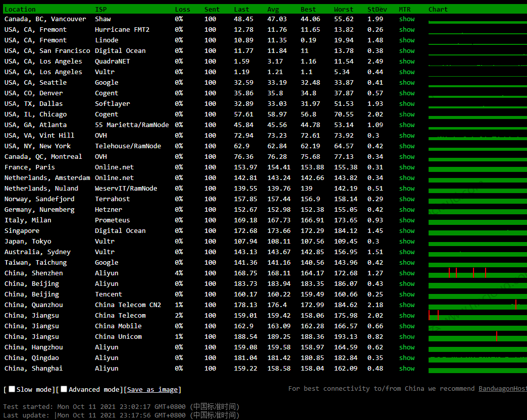Click the 188.54 last value for China Unicom

click(245, 336)
